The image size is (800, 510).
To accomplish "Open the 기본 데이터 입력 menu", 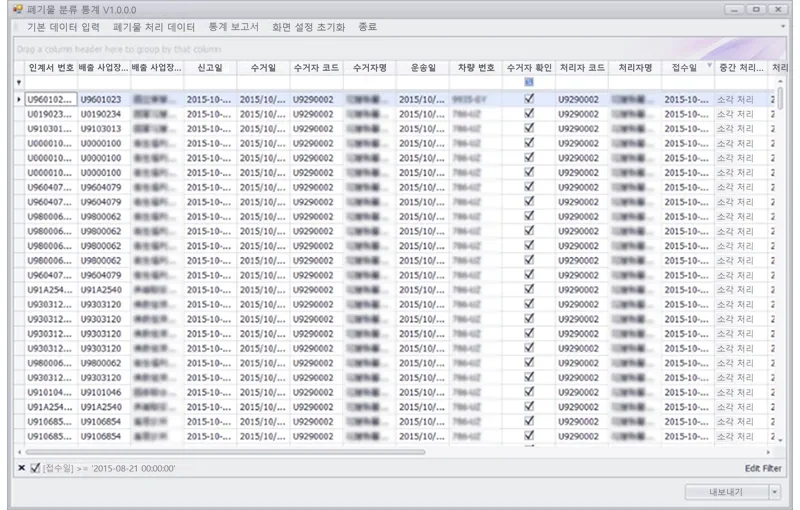I will (x=63, y=27).
